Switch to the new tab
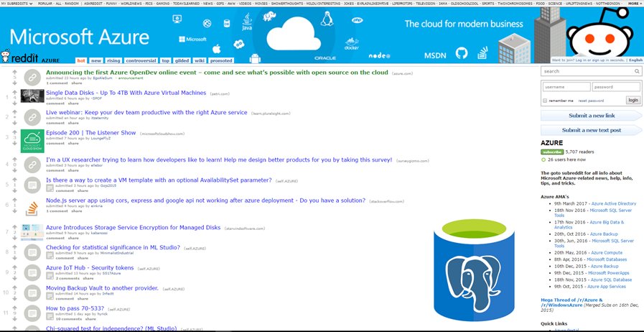The image size is (644, 332). [96, 60]
